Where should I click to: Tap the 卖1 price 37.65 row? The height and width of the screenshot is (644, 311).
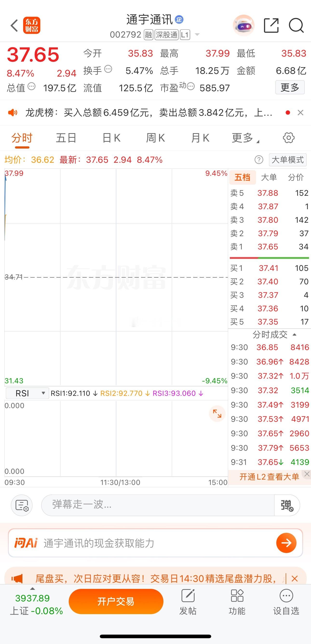(270, 247)
